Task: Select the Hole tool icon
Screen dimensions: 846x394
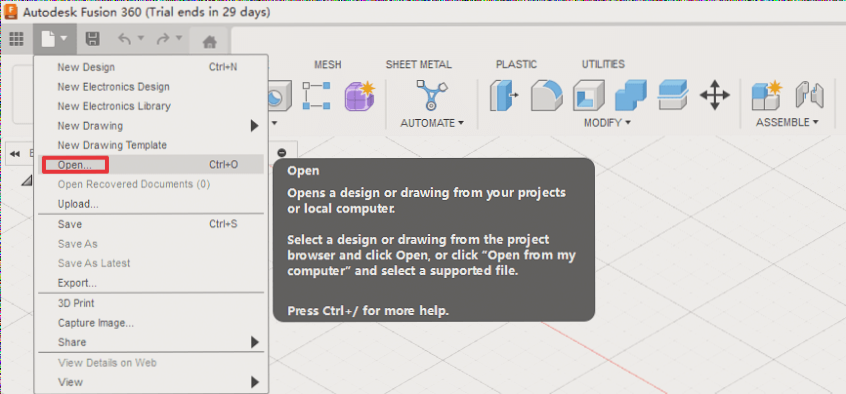Action: coord(280,96)
